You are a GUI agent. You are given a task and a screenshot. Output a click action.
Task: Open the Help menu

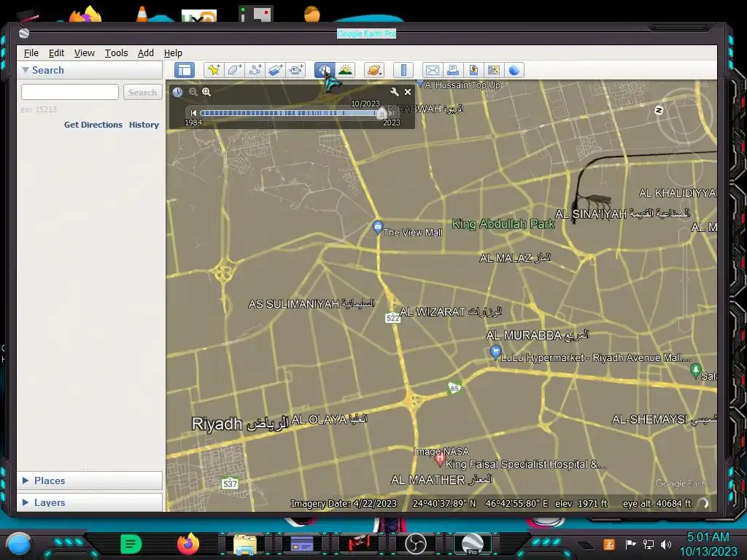click(x=173, y=52)
